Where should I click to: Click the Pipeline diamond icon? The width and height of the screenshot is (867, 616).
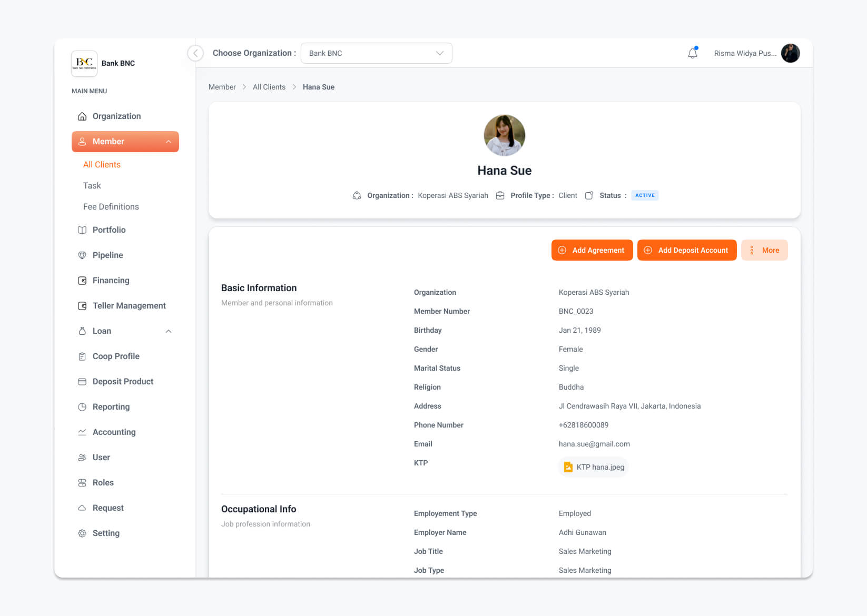[x=82, y=255]
